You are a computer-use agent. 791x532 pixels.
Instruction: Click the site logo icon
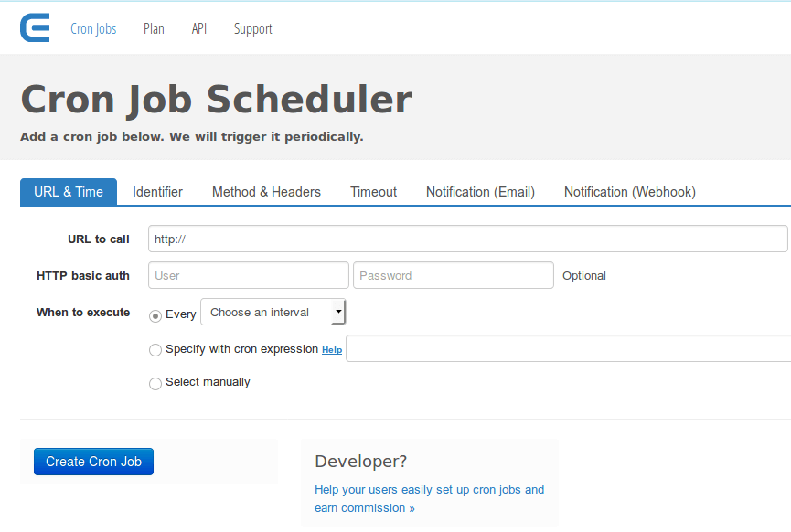[35, 28]
